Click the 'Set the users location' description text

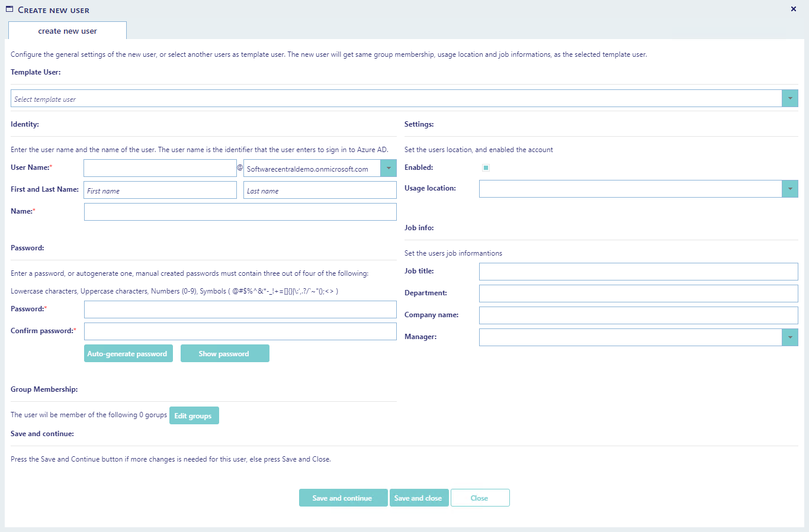479,150
